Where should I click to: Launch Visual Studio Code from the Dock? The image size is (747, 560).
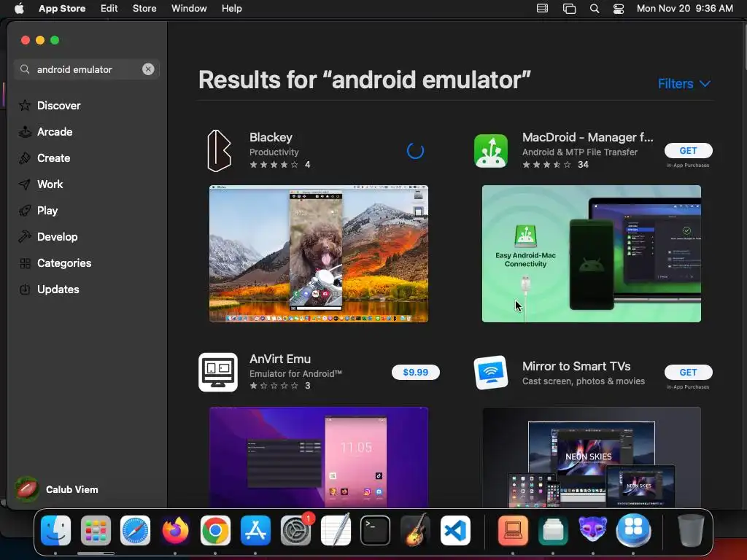455,531
